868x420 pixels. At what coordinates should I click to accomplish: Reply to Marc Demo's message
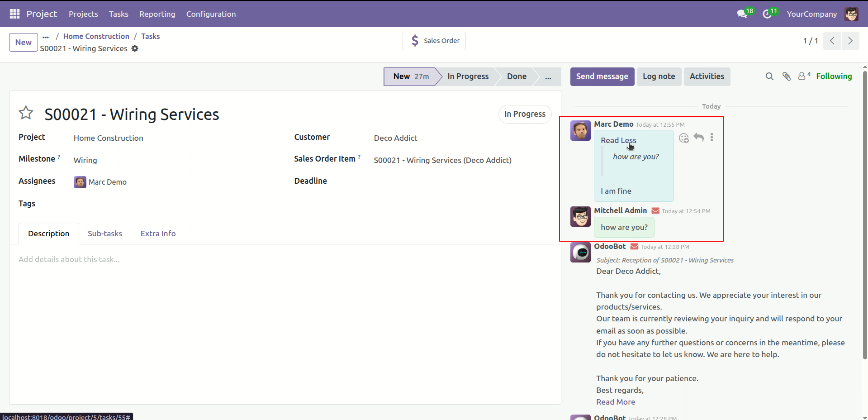click(699, 137)
